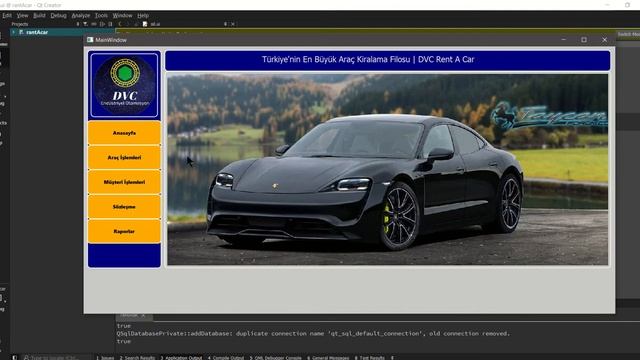The image size is (640, 360).
Task: Open Müşteri İşlemleri in MainWindow sidebar
Action: click(124, 182)
